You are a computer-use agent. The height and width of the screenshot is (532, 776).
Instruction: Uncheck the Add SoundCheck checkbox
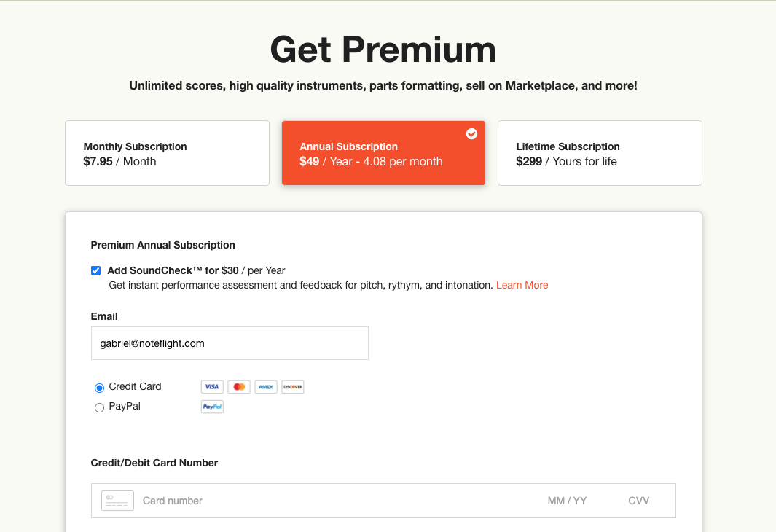[x=96, y=271]
